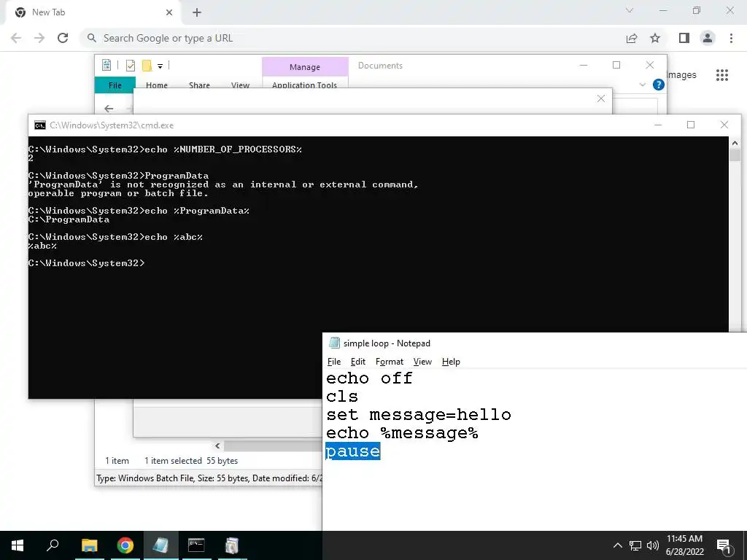Switch to Chrome from taskbar
The width and height of the screenshot is (747, 560).
click(125, 545)
